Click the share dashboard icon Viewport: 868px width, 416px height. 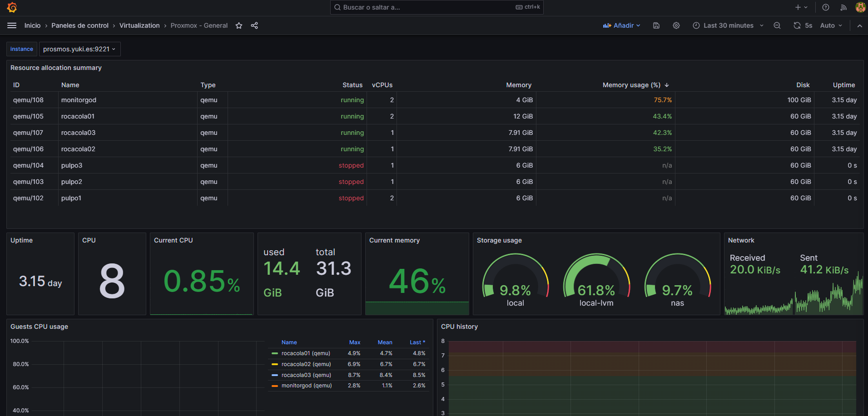tap(254, 25)
